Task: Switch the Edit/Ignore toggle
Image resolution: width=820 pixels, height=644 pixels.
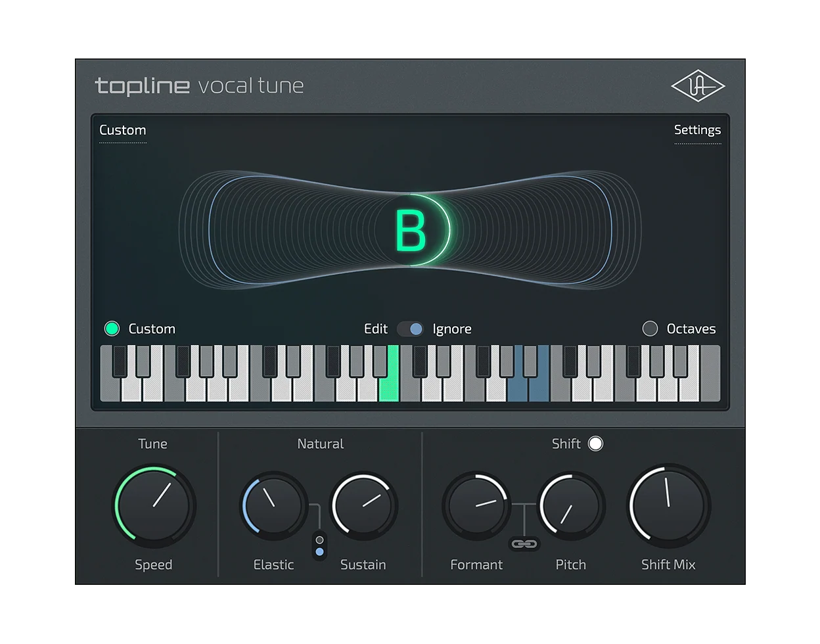Action: pyautogui.click(x=410, y=329)
